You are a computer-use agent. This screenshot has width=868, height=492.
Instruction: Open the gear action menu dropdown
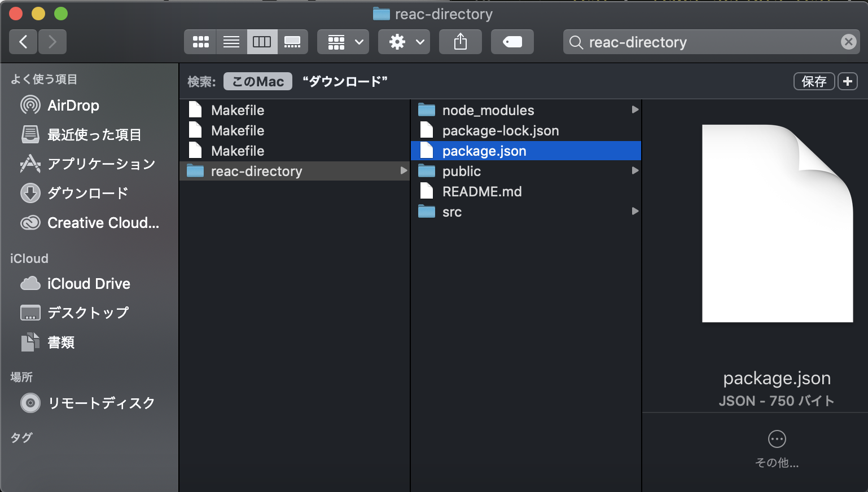pyautogui.click(x=404, y=42)
